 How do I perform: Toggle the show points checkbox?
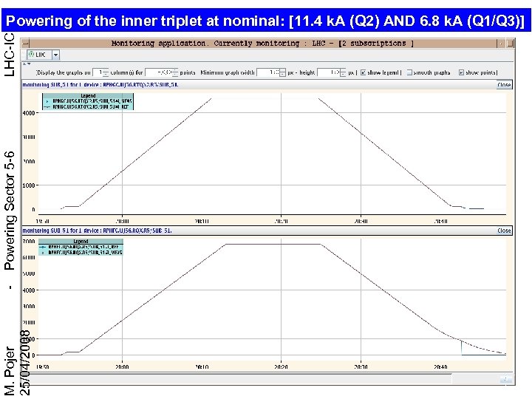461,72
